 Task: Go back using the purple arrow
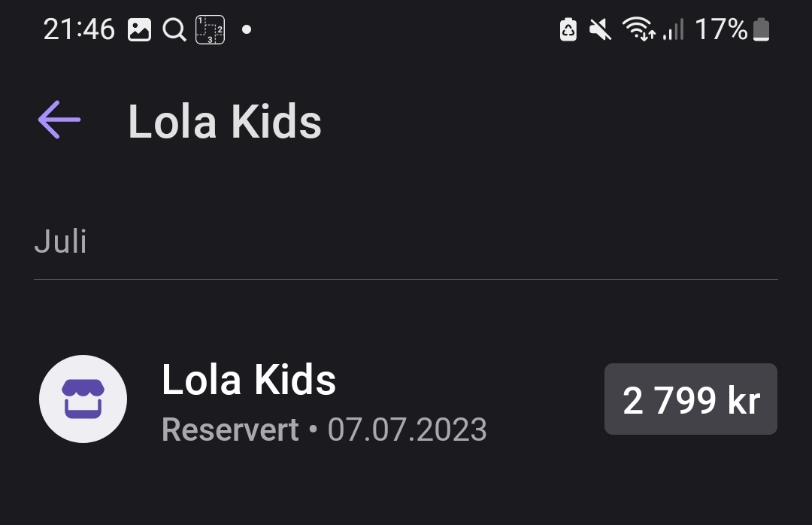(x=59, y=120)
